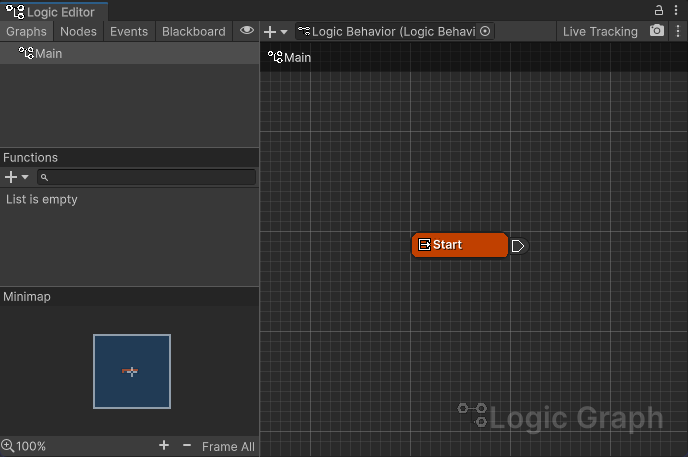The width and height of the screenshot is (688, 457).
Task: Open the Logic Behavior object field
Action: point(390,31)
